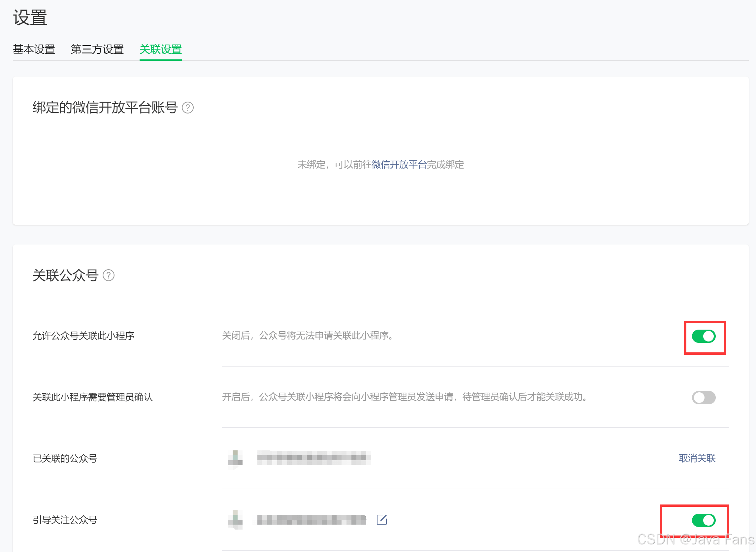Click blurred account name in 引导关注公众号 row

point(312,520)
